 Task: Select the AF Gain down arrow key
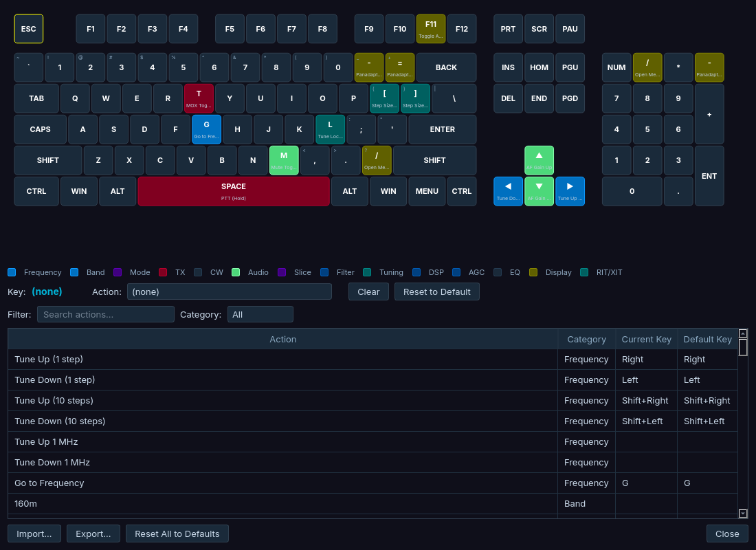click(539, 191)
